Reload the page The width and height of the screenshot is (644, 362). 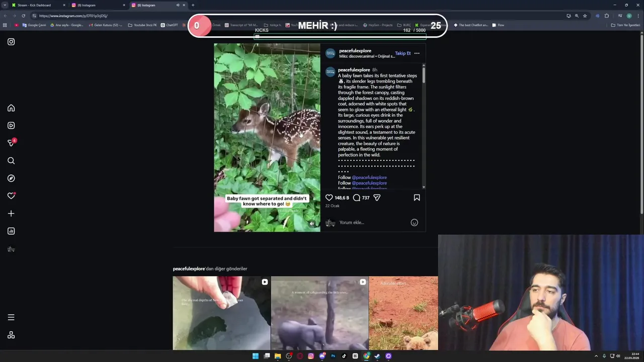coord(23,16)
